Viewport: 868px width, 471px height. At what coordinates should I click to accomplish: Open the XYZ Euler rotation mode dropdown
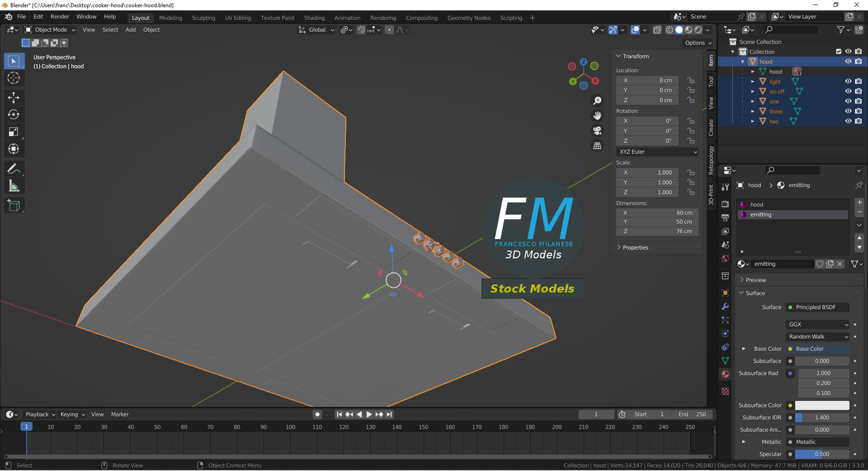(657, 152)
